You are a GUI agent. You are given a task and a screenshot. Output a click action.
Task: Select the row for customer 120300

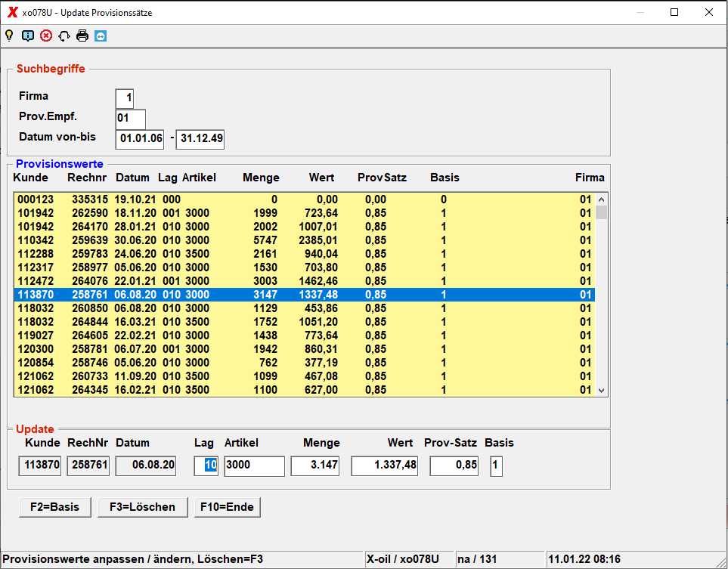(x=305, y=349)
